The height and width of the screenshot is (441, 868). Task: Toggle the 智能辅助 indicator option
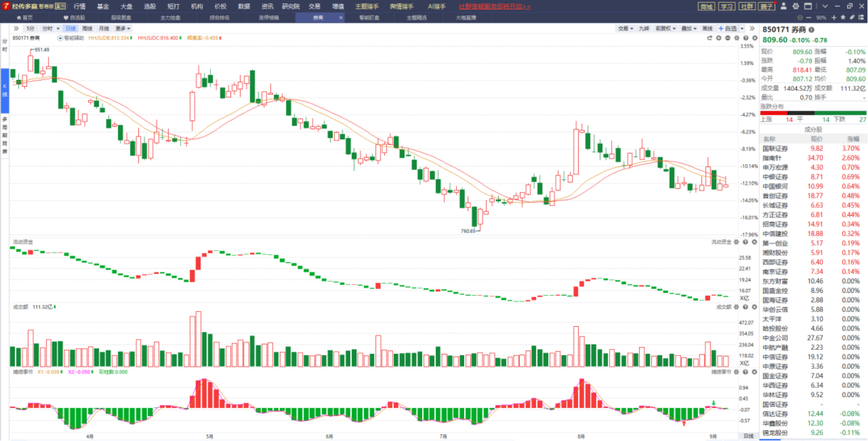[x=71, y=38]
